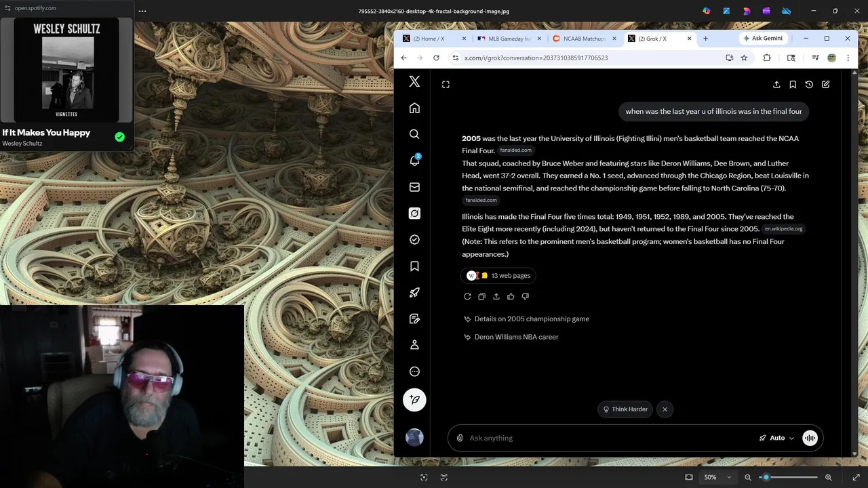
Task: Switch to the NCAAB Matchups tab
Action: click(x=583, y=39)
